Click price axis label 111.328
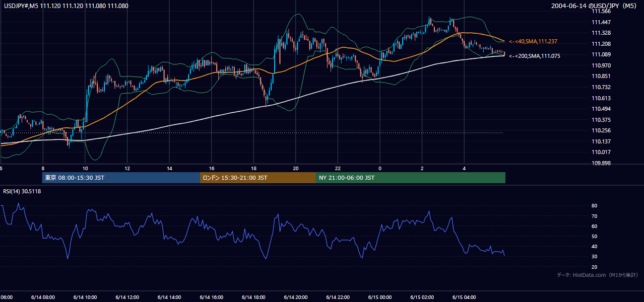644x302 pixels. tap(601, 33)
